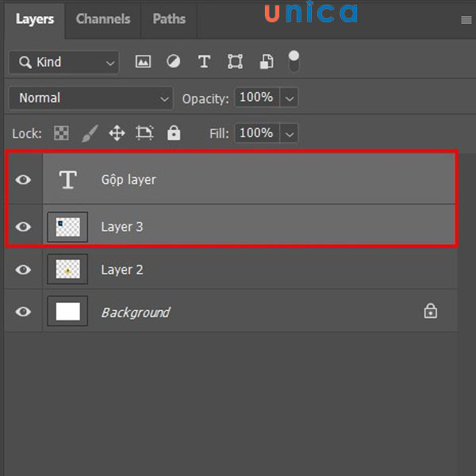Filter for shape layers icon
The width and height of the screenshot is (476, 476).
[236, 62]
